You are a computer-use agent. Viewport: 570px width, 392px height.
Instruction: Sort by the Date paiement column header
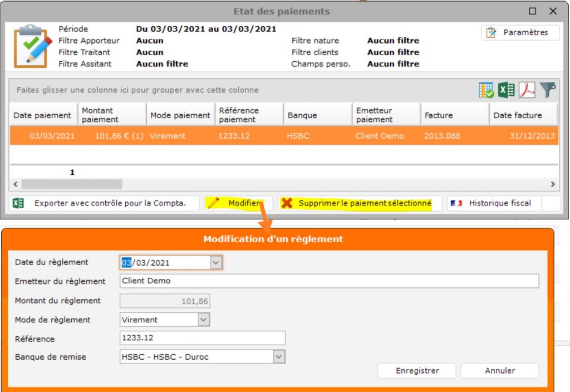coord(42,115)
